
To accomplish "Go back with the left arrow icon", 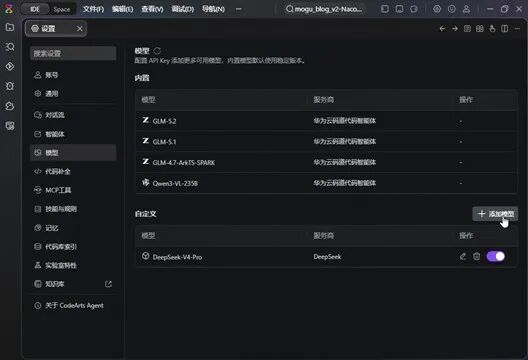I will point(442,29).
